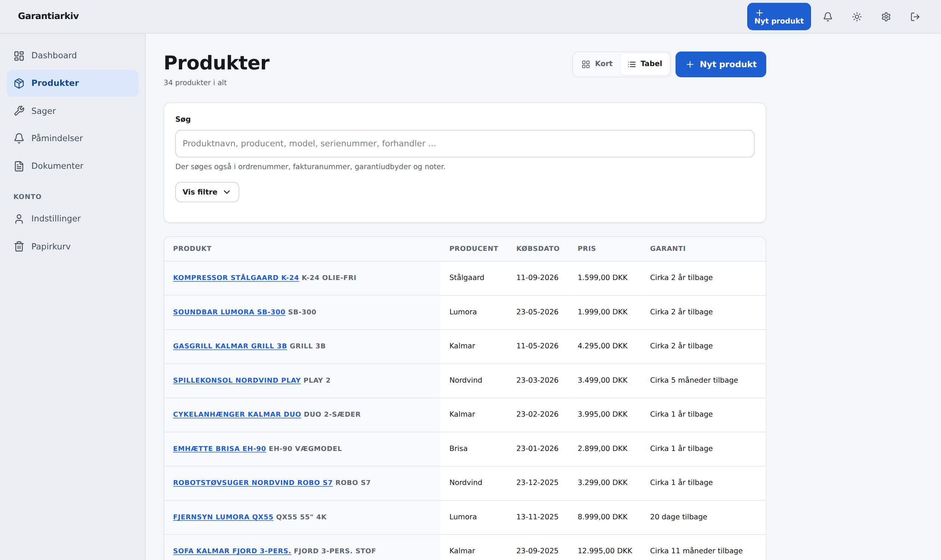Open settings gear icon in header
This screenshot has height=560, width=941.
pyautogui.click(x=886, y=16)
